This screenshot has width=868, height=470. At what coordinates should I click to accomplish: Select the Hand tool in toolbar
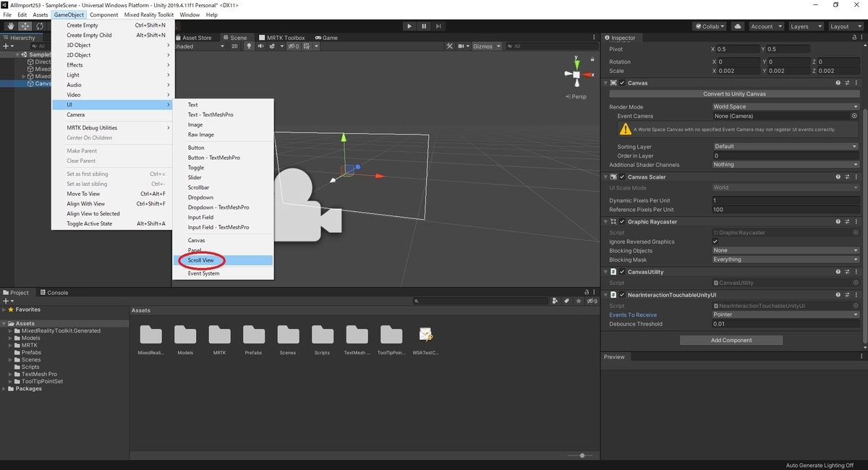point(11,26)
